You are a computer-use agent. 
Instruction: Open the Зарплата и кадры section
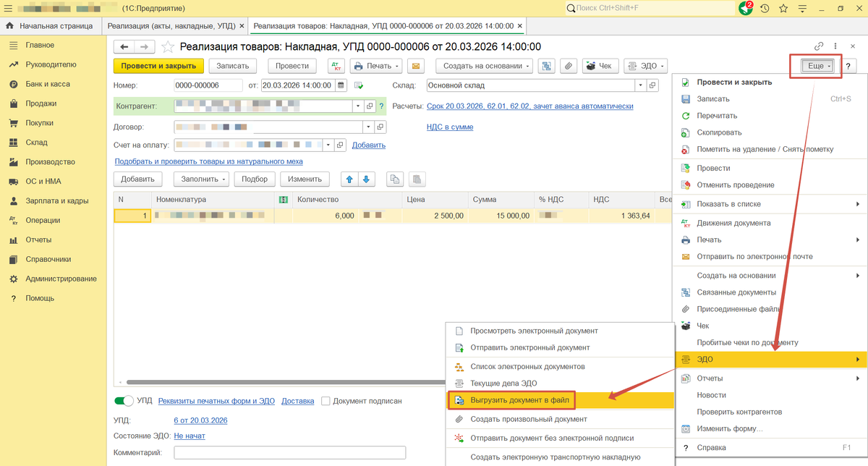point(56,201)
